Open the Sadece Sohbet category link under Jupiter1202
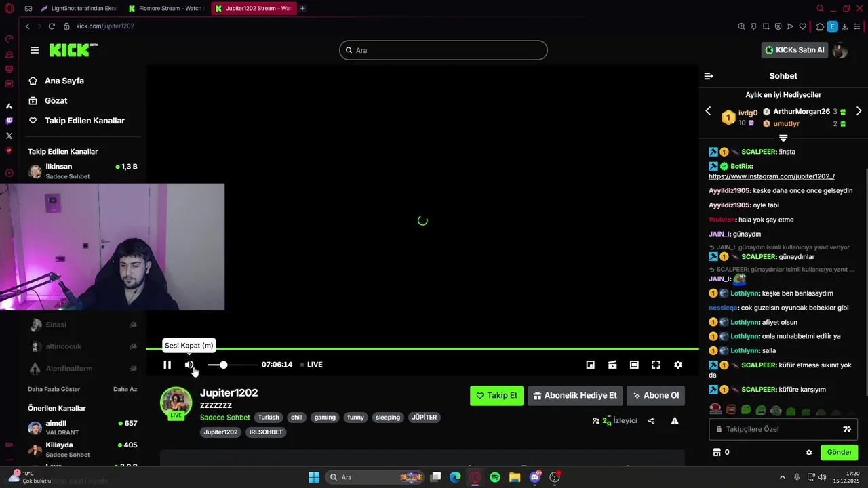Image resolution: width=868 pixels, height=488 pixels. (225, 418)
